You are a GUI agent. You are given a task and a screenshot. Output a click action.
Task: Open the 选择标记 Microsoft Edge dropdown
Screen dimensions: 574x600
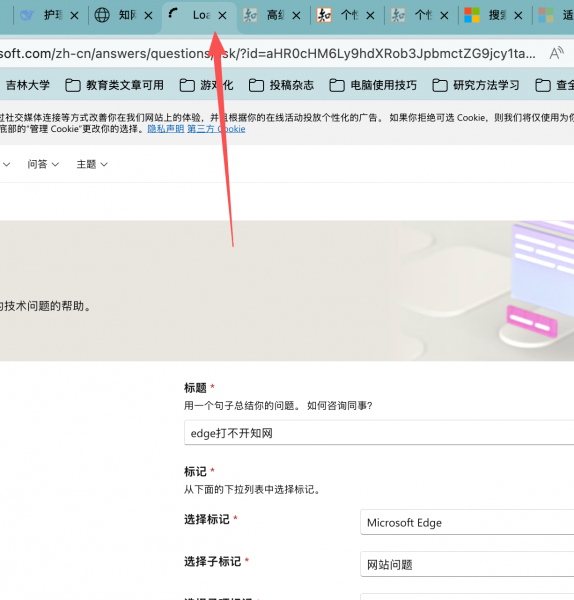click(x=467, y=522)
